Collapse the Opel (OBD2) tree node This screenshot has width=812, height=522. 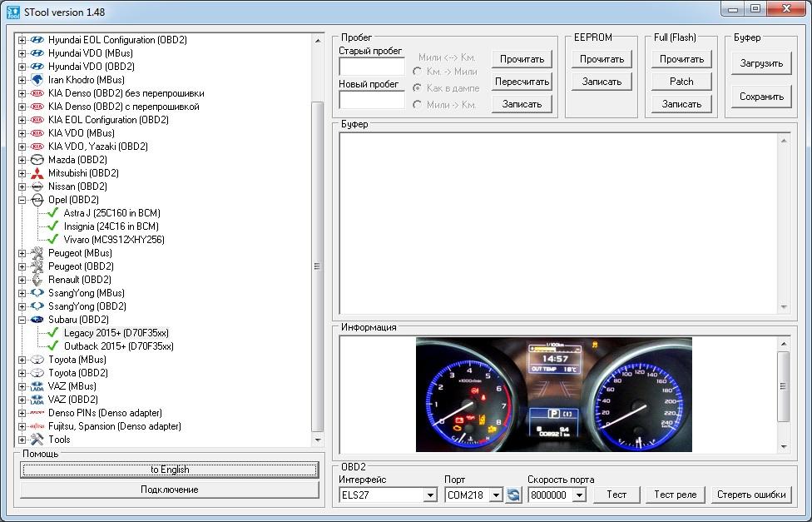(x=22, y=200)
